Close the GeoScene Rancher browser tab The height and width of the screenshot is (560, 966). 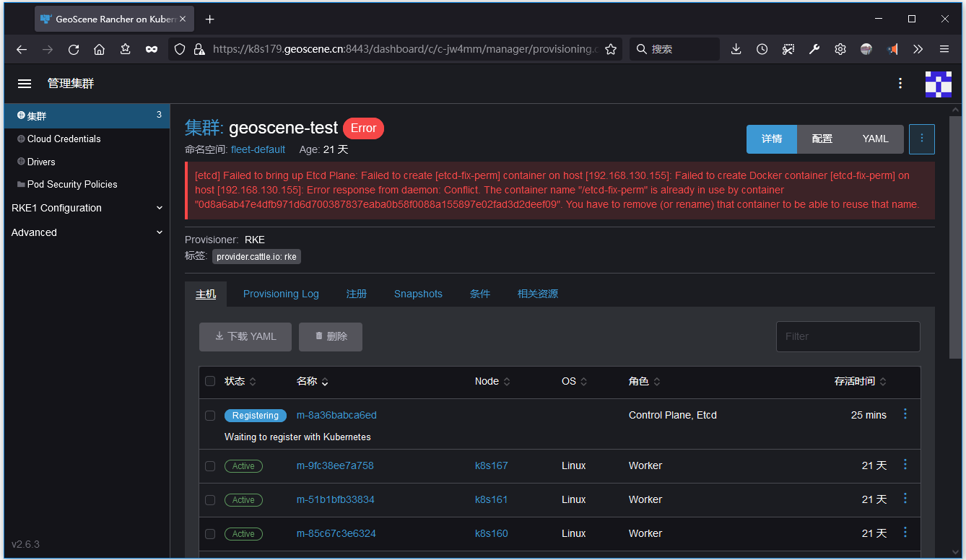pyautogui.click(x=182, y=19)
